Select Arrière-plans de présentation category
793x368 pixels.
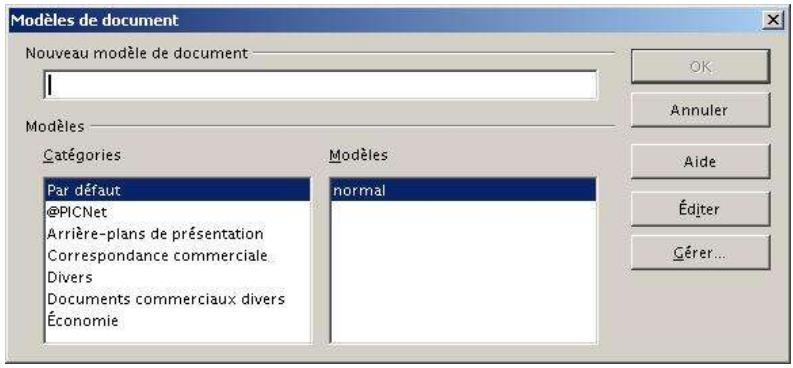point(178,234)
